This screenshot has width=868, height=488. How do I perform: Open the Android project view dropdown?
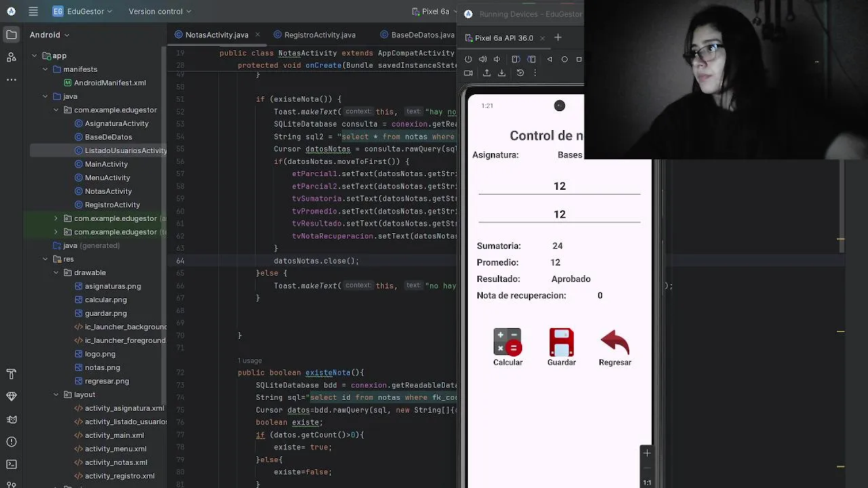(x=50, y=35)
